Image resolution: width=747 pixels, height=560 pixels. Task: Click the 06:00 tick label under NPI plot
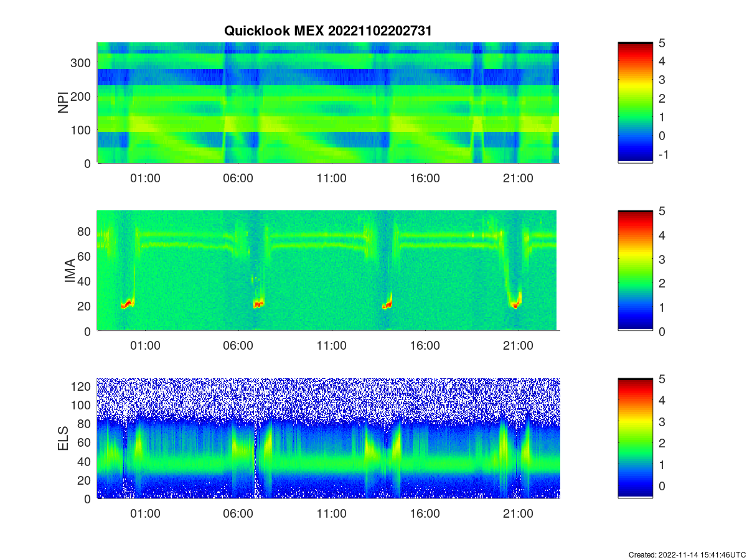[238, 177]
